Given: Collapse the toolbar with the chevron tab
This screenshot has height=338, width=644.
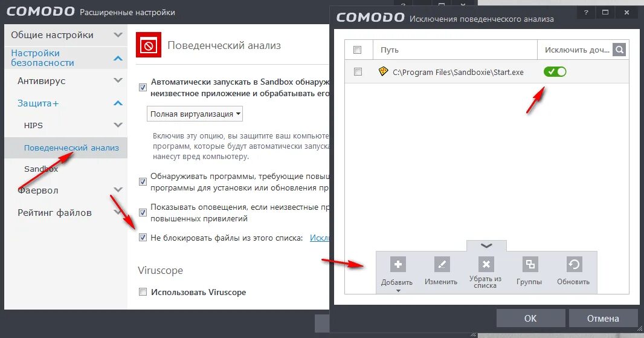Looking at the screenshot, I should click(x=486, y=245).
